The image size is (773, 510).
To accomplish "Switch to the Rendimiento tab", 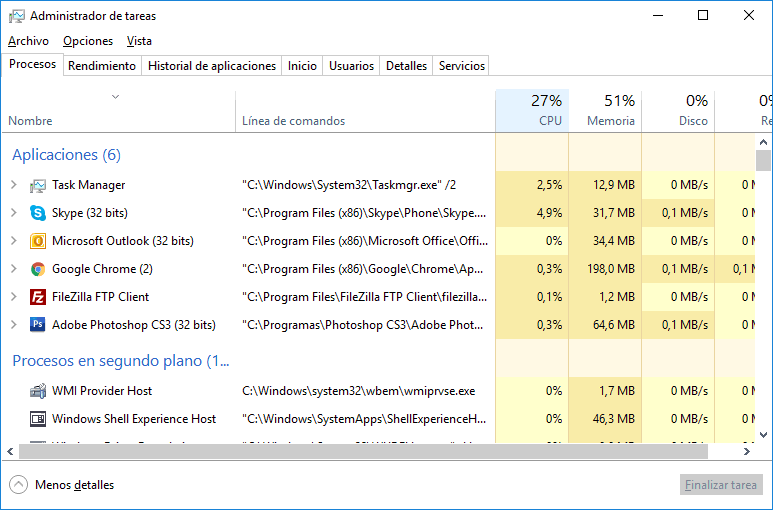I will [x=102, y=66].
